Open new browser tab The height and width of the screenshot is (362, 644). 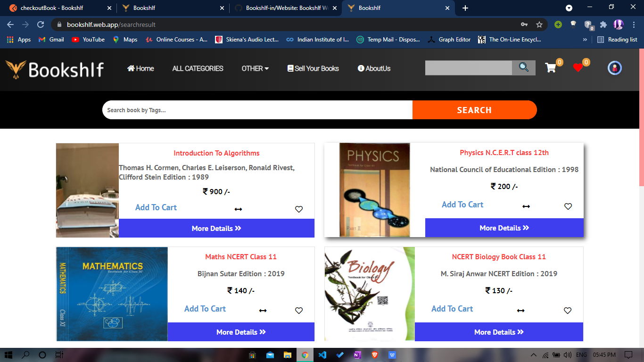click(465, 8)
